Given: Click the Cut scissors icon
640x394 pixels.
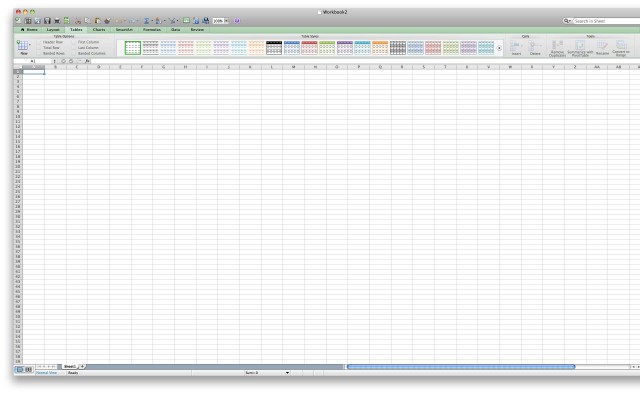Looking at the screenshot, I should coord(78,20).
